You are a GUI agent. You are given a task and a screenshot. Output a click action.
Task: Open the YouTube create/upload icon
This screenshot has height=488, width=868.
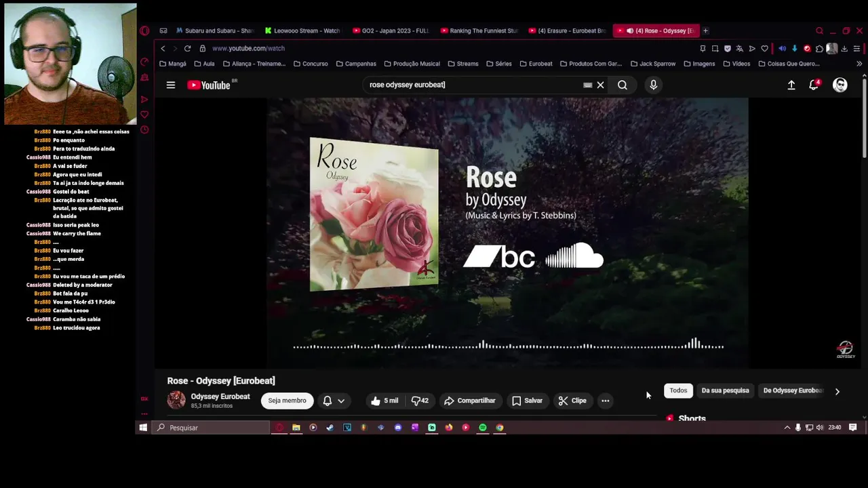(791, 85)
